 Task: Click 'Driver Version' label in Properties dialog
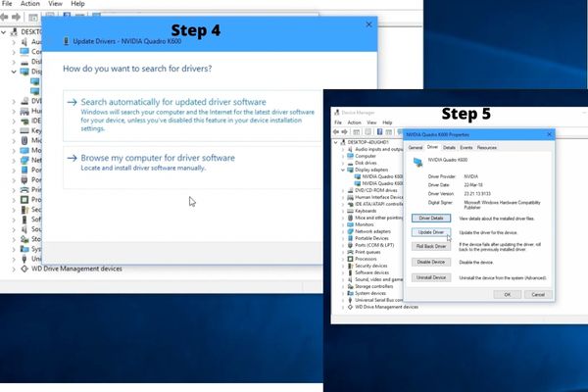(441, 194)
